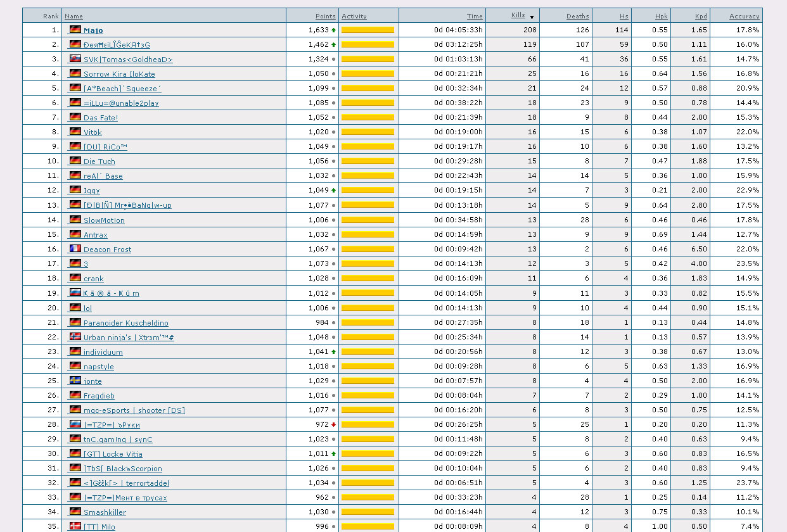The image size is (787, 532).
Task: Click the activity bar in Majo's row
Action: tap(368, 30)
